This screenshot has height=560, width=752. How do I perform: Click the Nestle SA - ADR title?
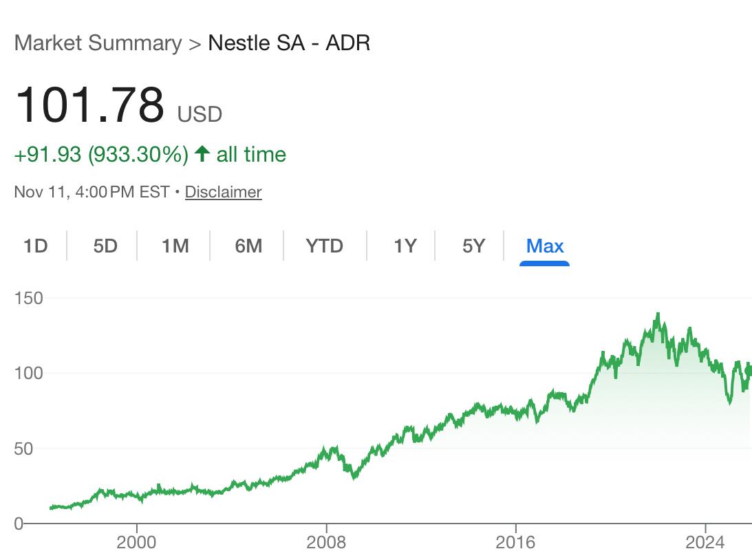289,43
